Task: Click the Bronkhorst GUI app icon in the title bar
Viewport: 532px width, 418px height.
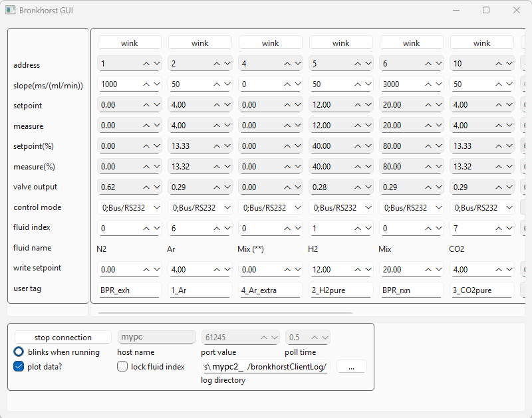Action: (x=10, y=10)
